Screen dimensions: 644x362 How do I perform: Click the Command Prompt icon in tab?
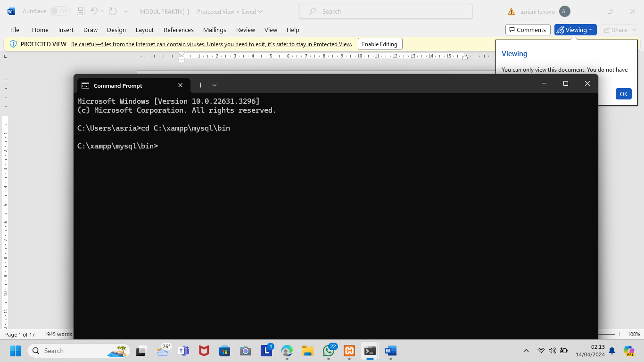(85, 85)
